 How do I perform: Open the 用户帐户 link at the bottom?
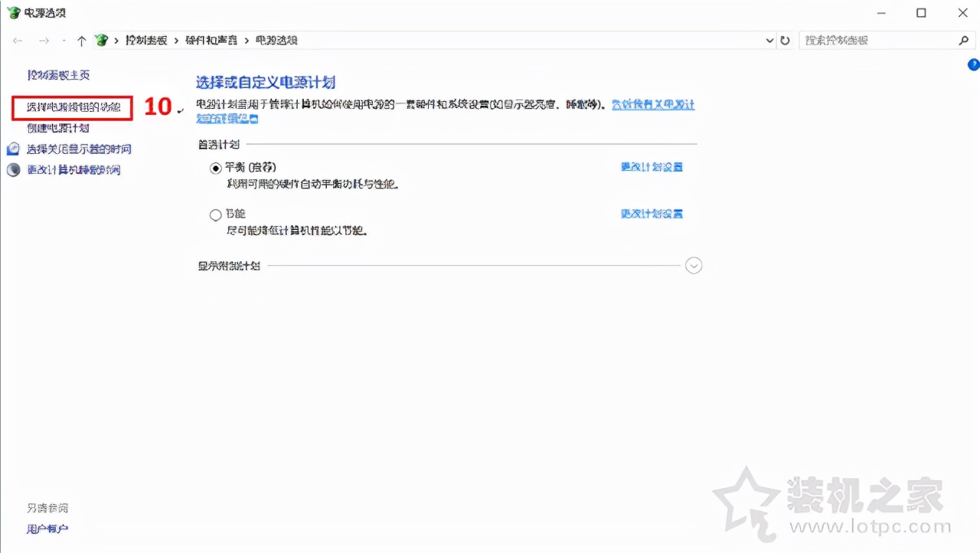[47, 528]
